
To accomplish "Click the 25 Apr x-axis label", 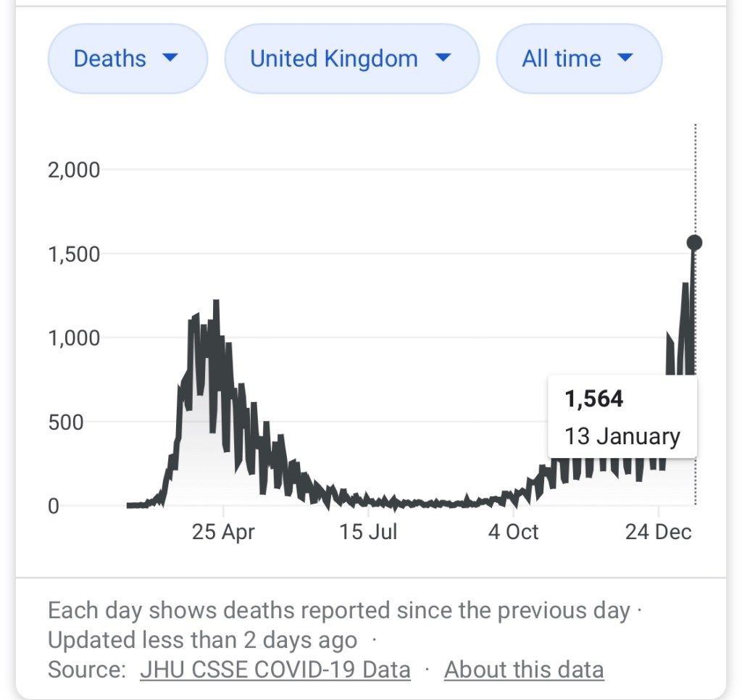I will 223,533.
